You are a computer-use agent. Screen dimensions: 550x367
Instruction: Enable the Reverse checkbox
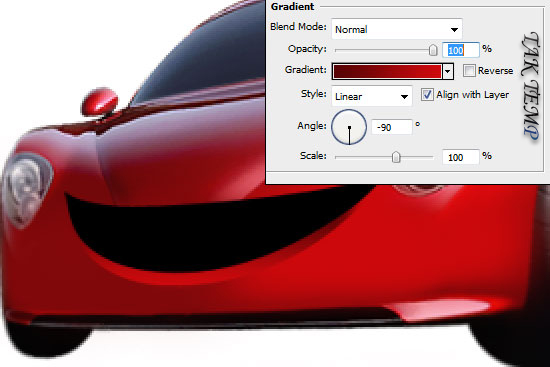(469, 71)
